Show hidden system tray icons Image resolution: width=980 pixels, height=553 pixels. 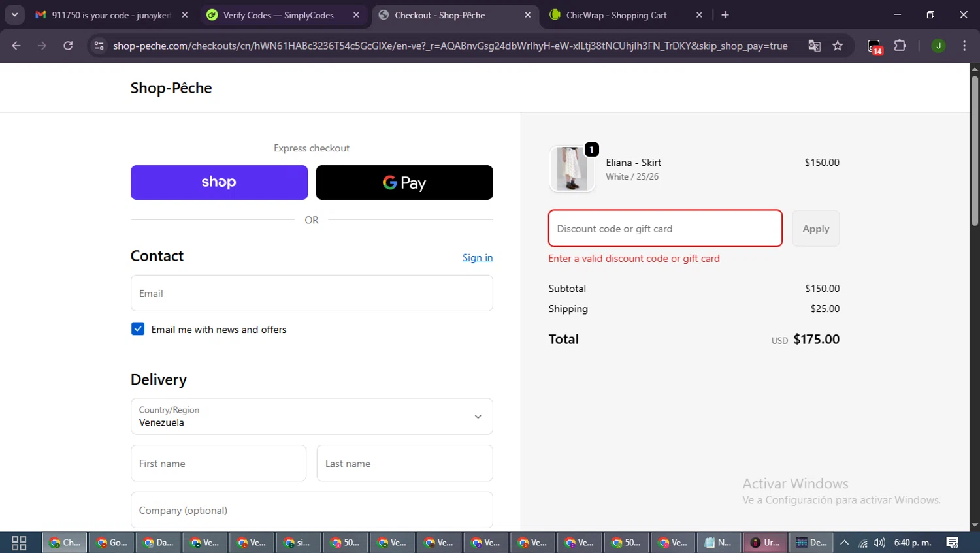point(844,543)
